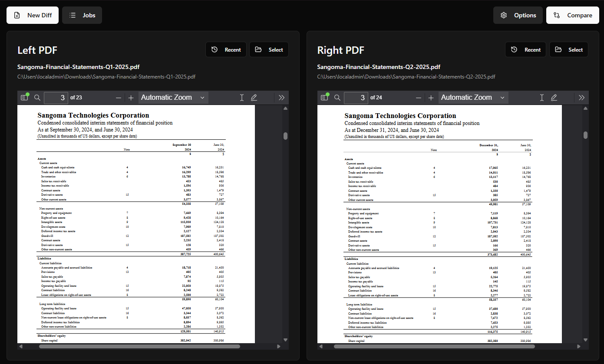604x364 pixels.
Task: Toggle sidebar in left PDF viewer
Action: [x=24, y=98]
